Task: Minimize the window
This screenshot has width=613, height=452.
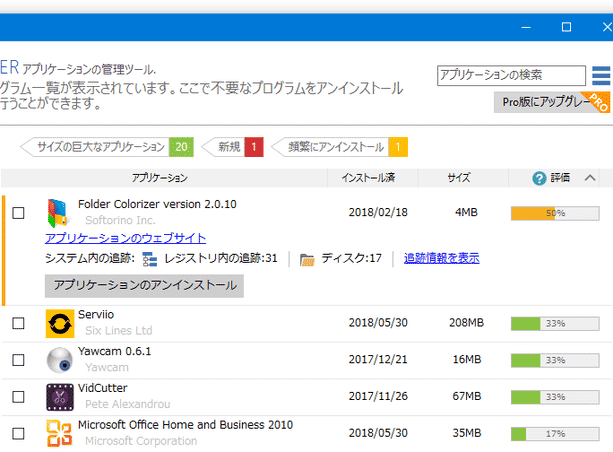Action: [x=526, y=27]
